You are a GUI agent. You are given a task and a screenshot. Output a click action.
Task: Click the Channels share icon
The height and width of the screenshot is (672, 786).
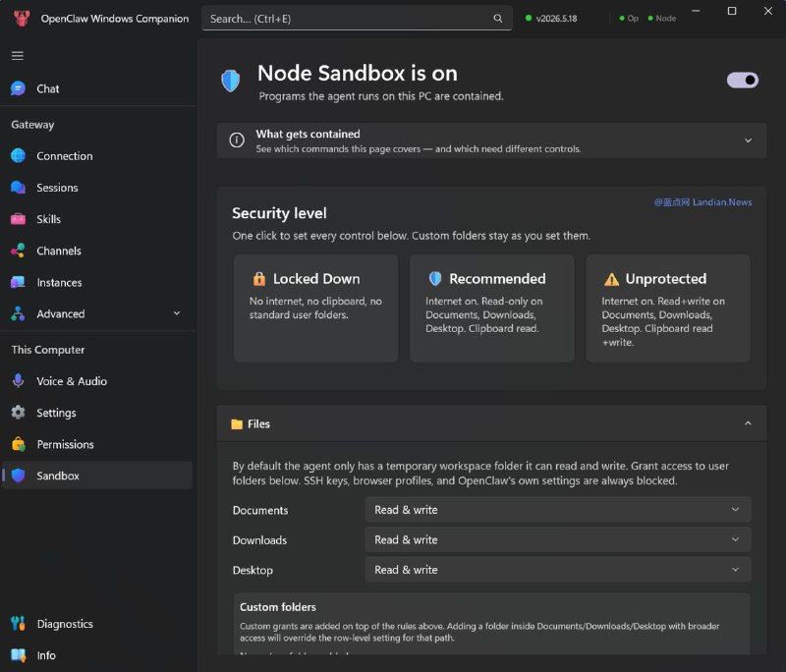point(18,251)
